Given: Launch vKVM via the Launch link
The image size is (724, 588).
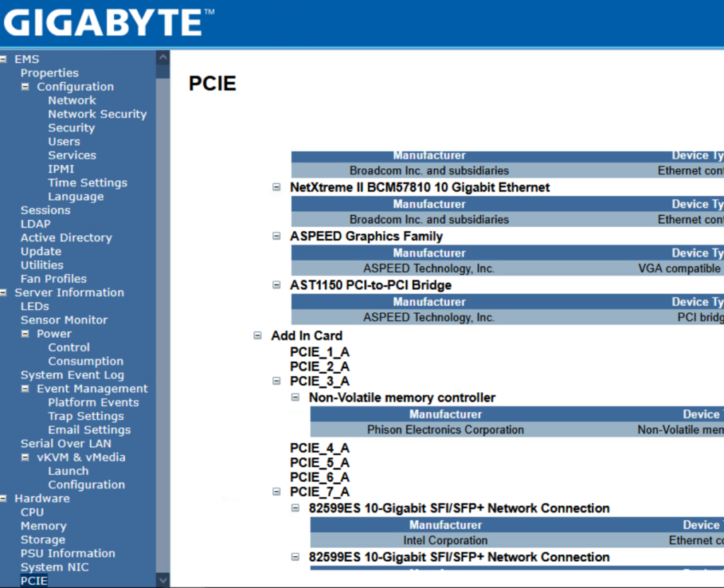Looking at the screenshot, I should tap(68, 471).
